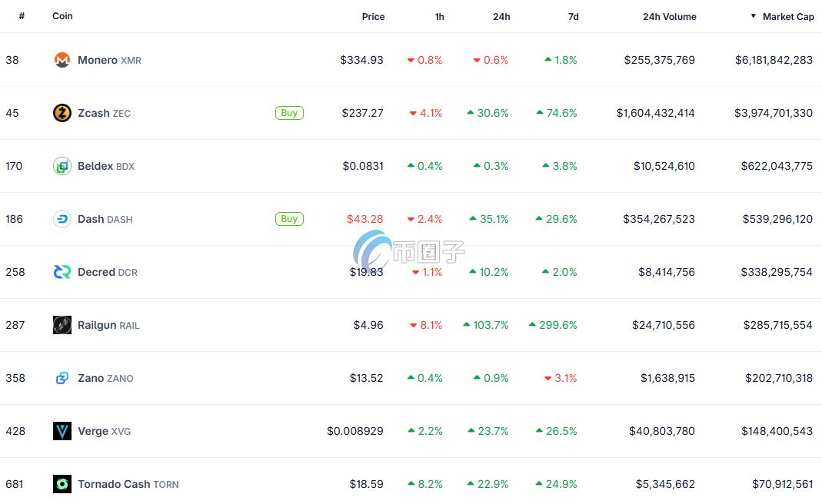Click the Zcash coin logo icon
The height and width of the screenshot is (504, 822).
(62, 113)
